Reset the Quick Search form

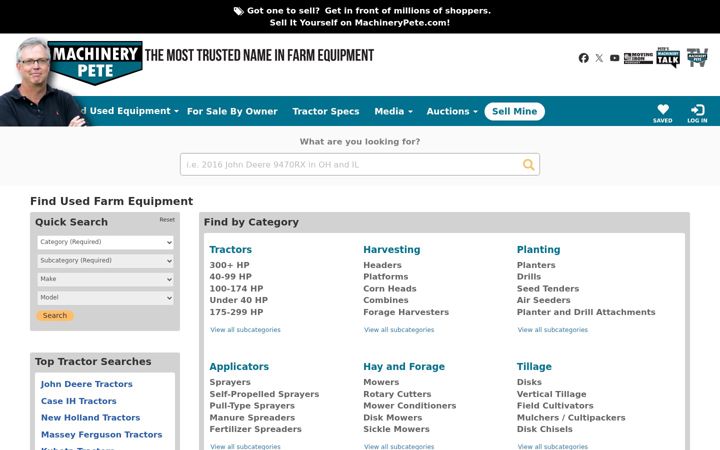pyautogui.click(x=167, y=220)
